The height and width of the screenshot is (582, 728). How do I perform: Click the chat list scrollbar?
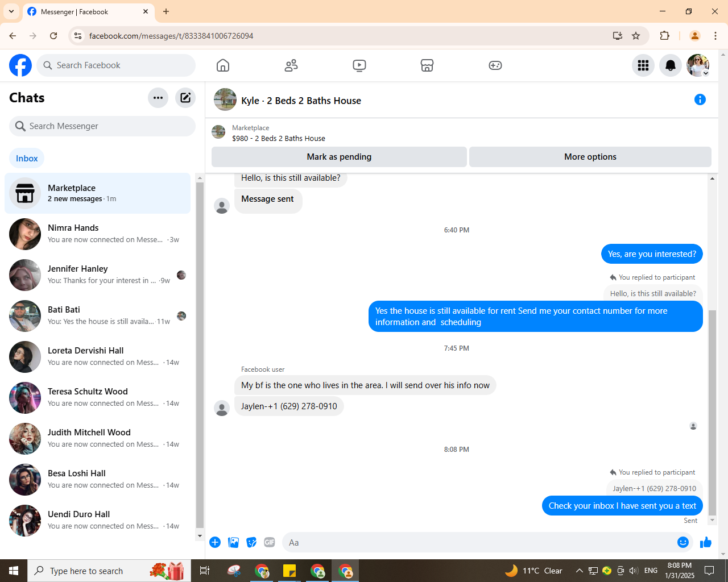pos(200,356)
